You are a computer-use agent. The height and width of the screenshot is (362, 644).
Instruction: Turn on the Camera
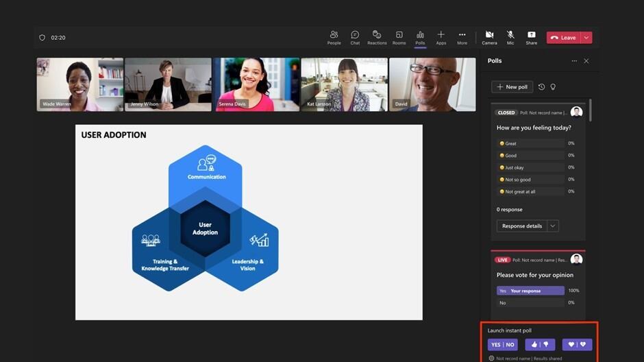[489, 38]
